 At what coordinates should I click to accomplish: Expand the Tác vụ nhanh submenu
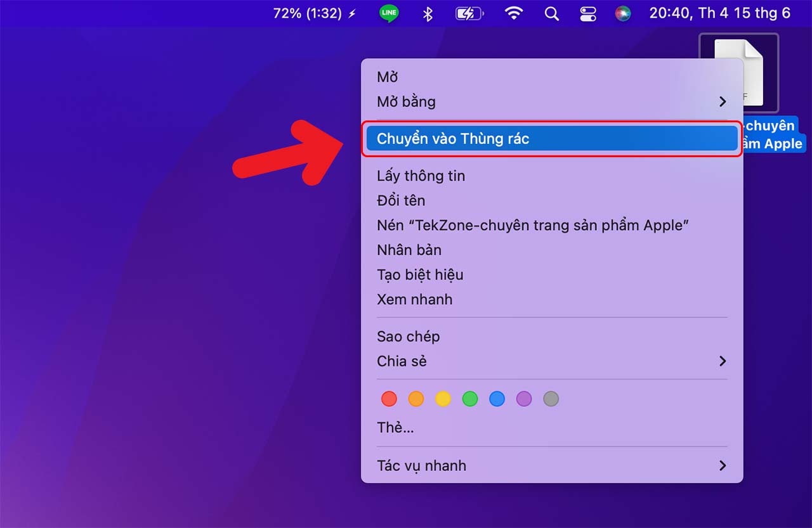[552, 465]
